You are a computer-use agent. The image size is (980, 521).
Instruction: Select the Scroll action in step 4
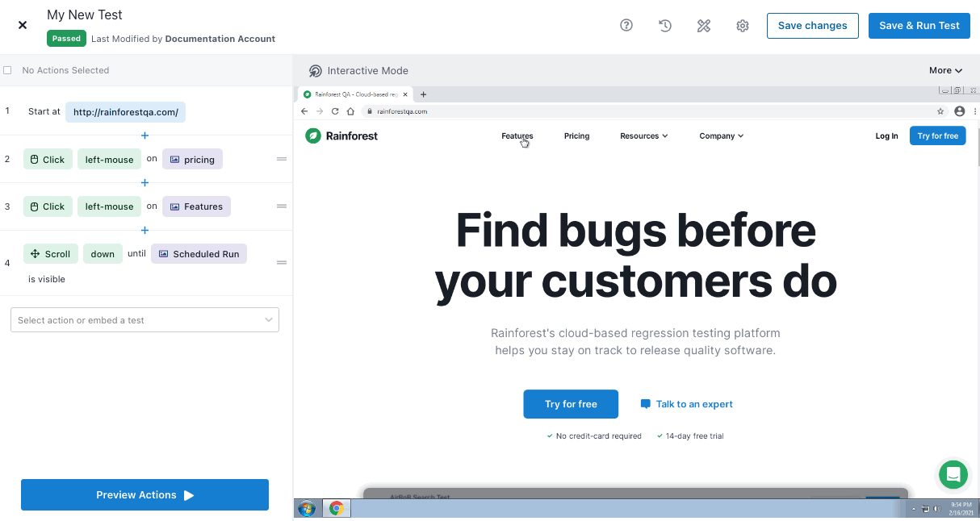coord(50,254)
